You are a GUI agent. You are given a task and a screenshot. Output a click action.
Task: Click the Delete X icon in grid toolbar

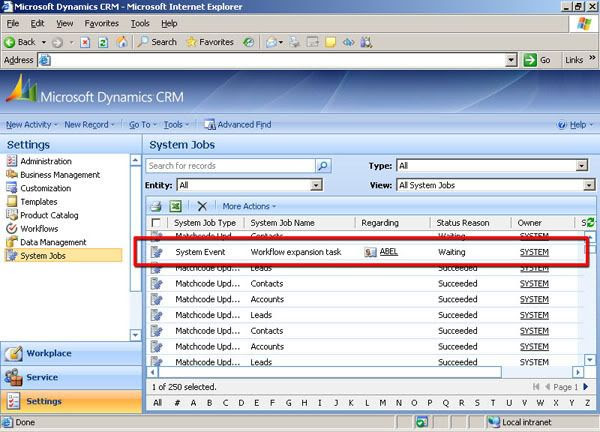(202, 206)
